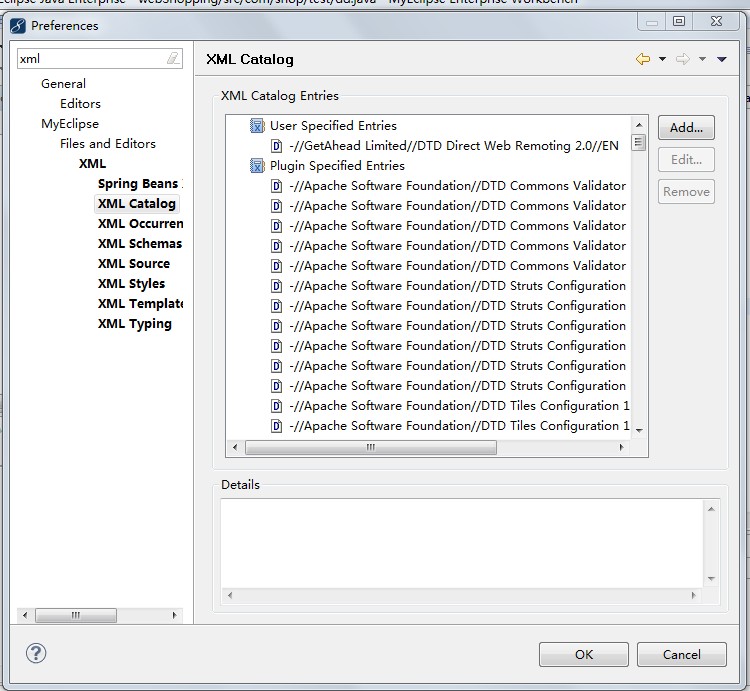Select the XML parent node

(x=92, y=164)
